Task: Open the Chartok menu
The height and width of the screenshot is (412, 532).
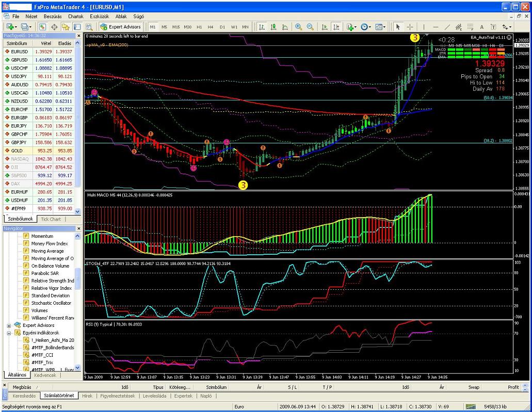Action: click(x=76, y=17)
